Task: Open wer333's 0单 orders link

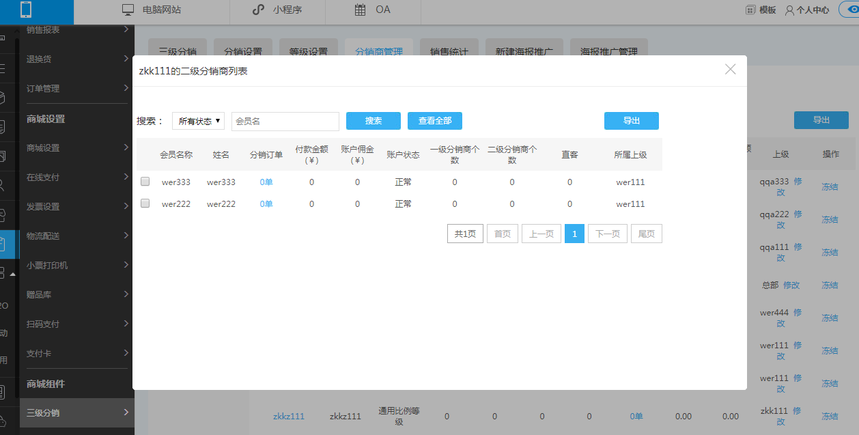Action: tap(266, 182)
